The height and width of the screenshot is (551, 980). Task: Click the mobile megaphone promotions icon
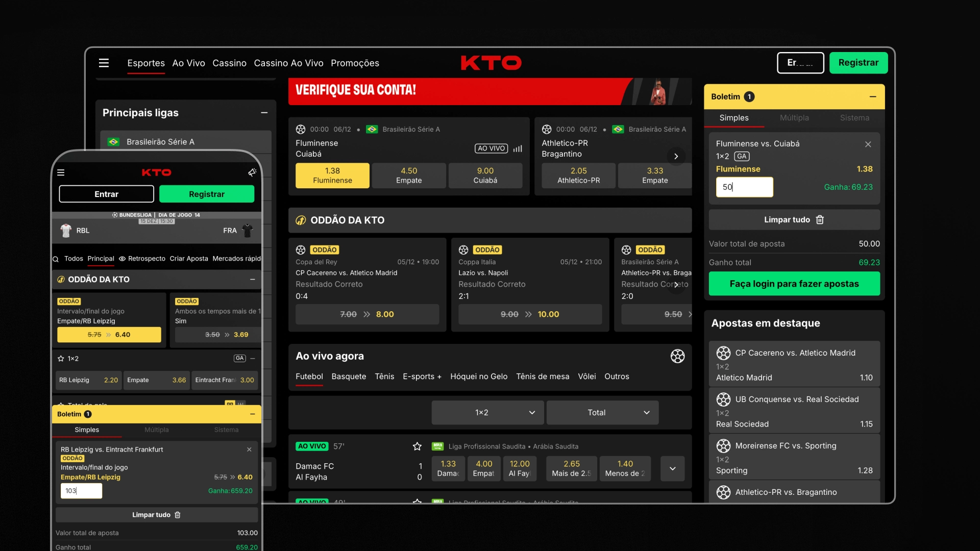[252, 172]
